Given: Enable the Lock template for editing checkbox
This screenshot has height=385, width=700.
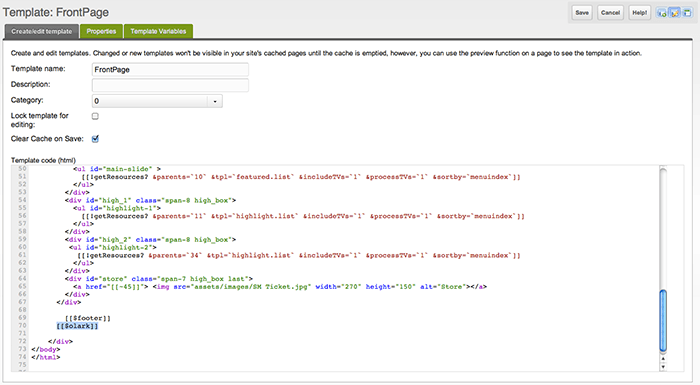Looking at the screenshot, I should [95, 116].
